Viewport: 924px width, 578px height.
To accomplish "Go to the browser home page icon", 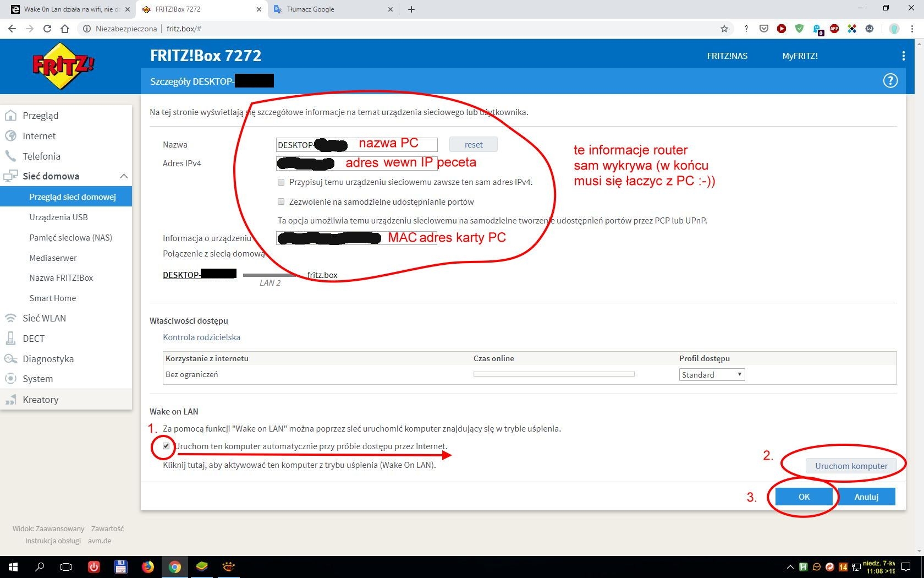I will click(x=65, y=29).
